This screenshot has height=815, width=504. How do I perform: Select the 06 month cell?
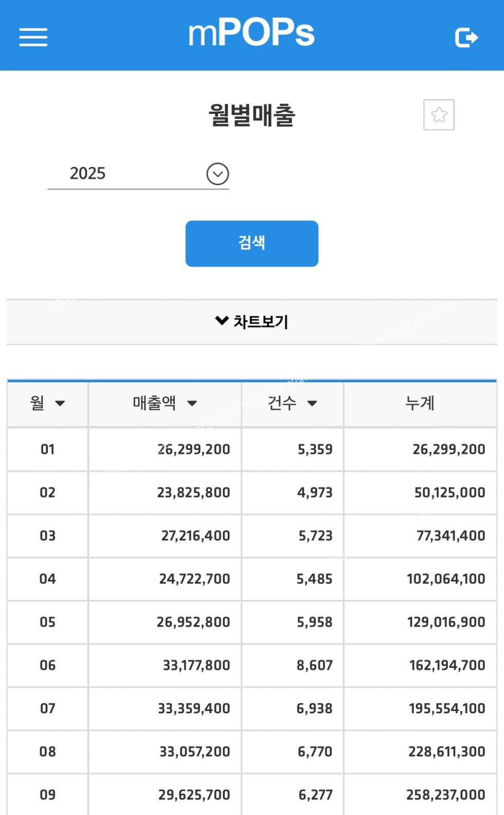coord(47,665)
